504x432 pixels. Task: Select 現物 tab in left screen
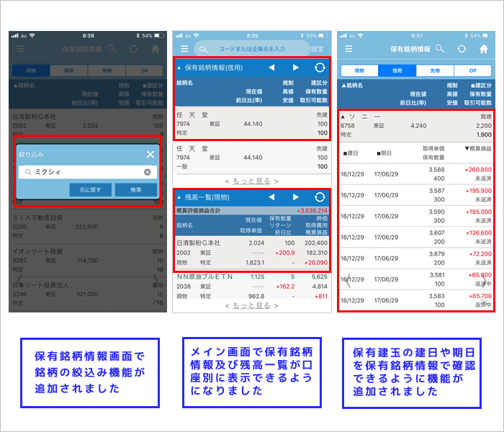pos(31,71)
